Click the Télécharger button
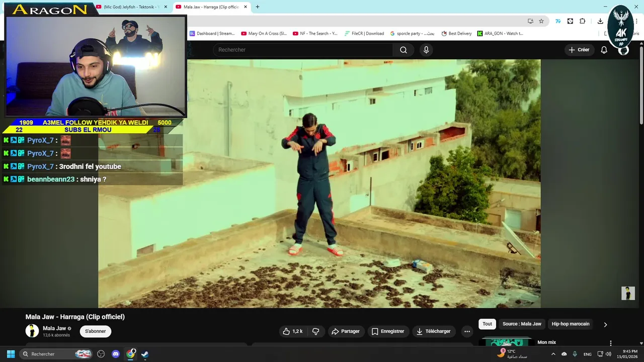Image resolution: width=644 pixels, height=362 pixels. [x=434, y=331]
